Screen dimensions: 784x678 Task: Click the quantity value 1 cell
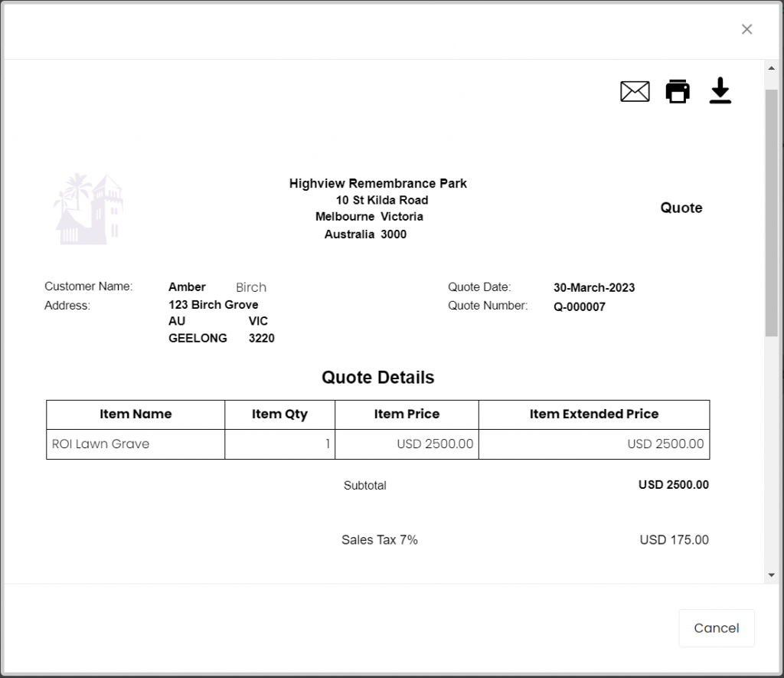(279, 444)
